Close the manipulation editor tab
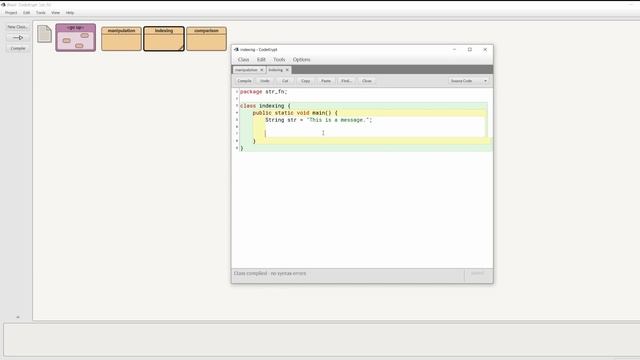Viewport: 640px width, 360px height. click(262, 70)
